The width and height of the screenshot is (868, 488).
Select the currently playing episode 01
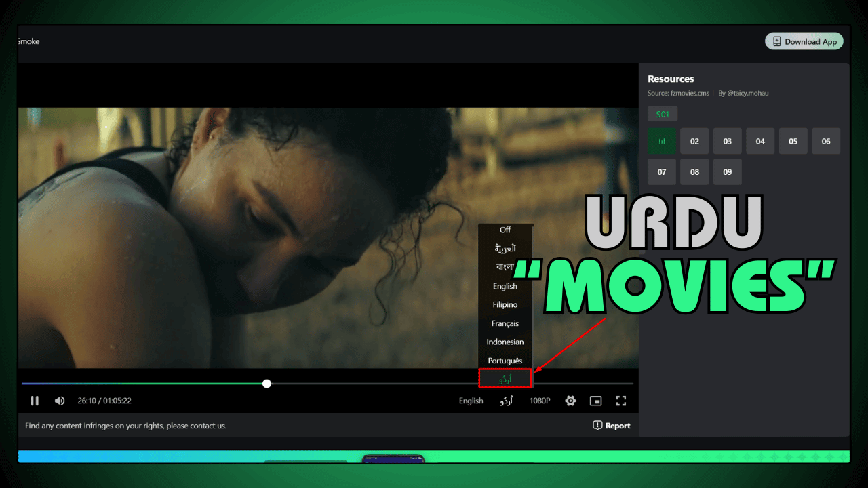662,142
